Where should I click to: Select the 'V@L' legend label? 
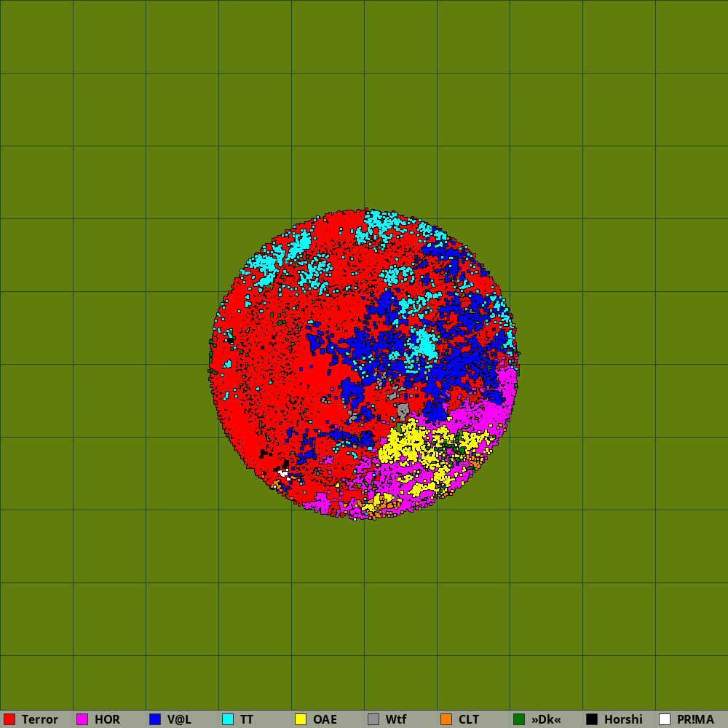click(179, 719)
